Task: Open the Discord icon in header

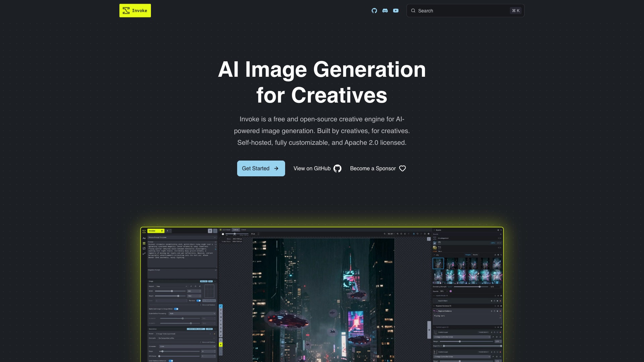Action: pyautogui.click(x=385, y=11)
